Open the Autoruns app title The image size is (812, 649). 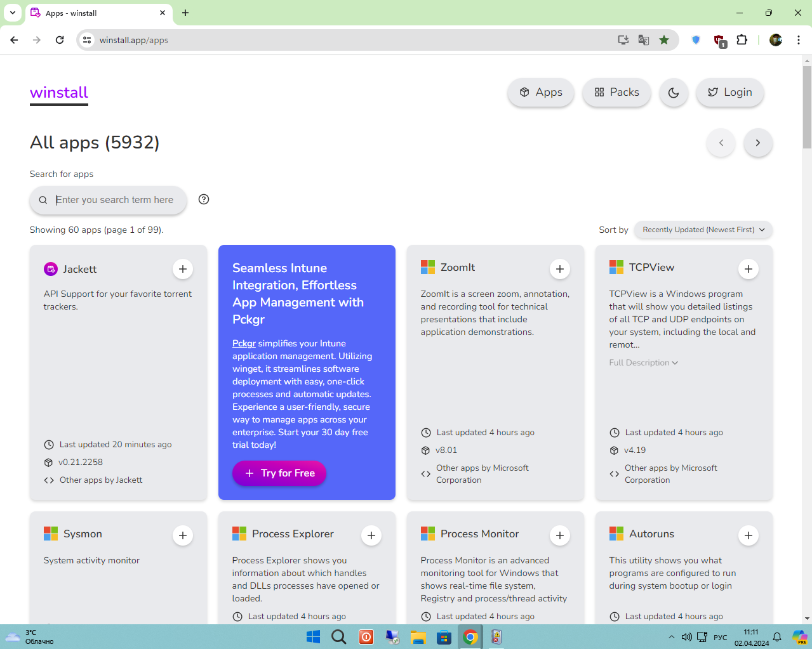pyautogui.click(x=651, y=534)
